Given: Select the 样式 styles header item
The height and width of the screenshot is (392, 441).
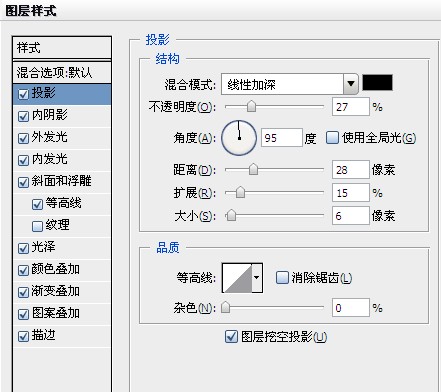Looking at the screenshot, I should click(62, 48).
